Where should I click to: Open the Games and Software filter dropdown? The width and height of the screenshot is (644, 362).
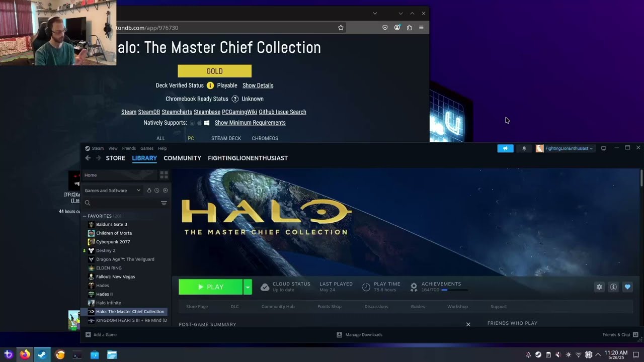click(112, 191)
